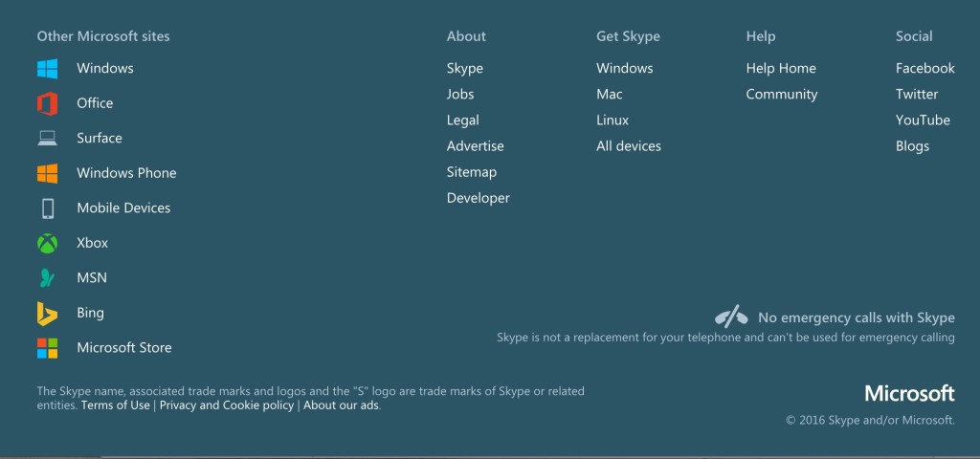
Task: Select Linux under Get Skype
Action: pos(612,120)
